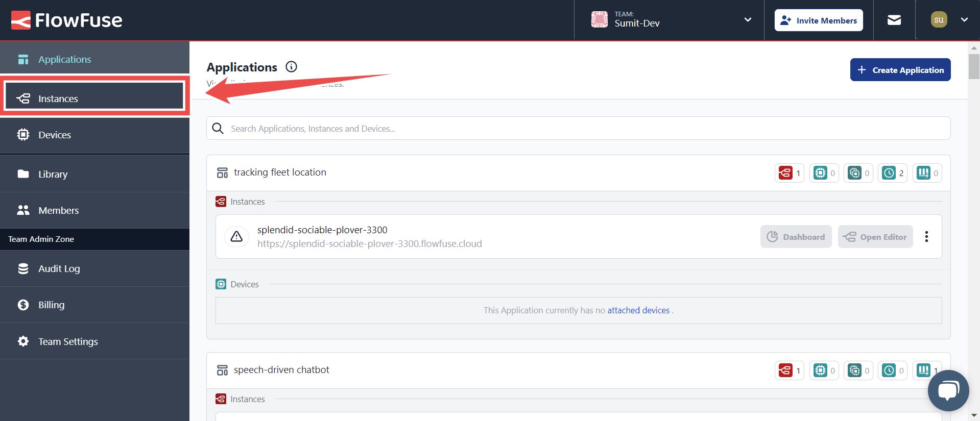This screenshot has width=980, height=421.
Task: Open Audit Log page
Action: 94,268
